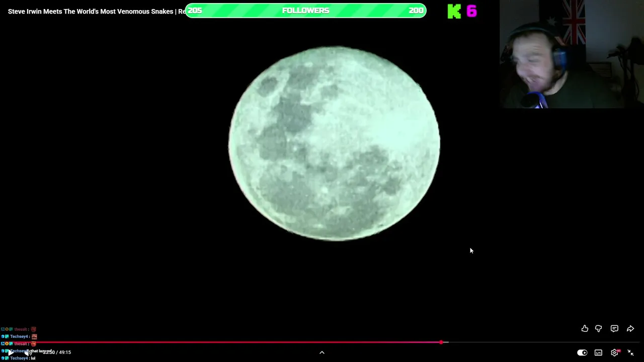Toggle the autoplay switch

(x=582, y=352)
